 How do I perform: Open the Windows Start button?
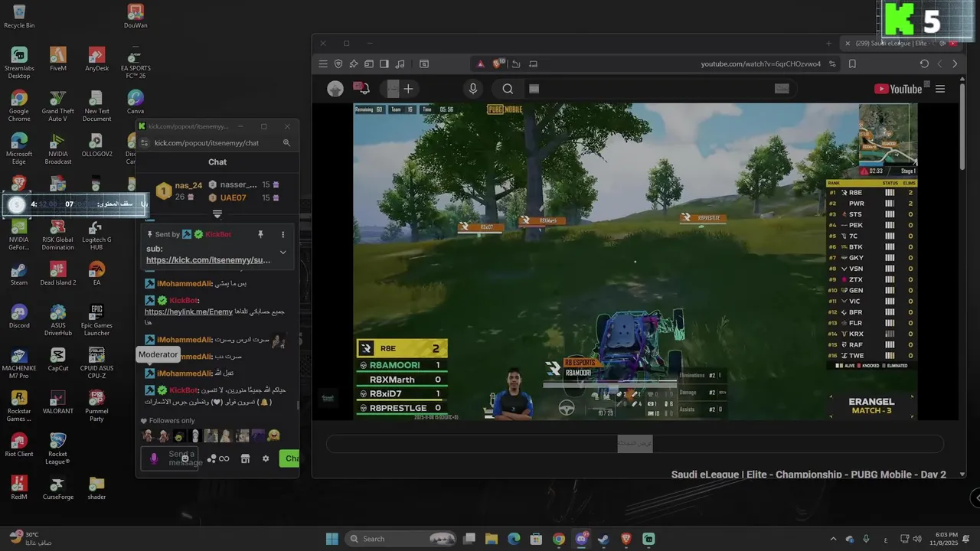[x=332, y=539]
